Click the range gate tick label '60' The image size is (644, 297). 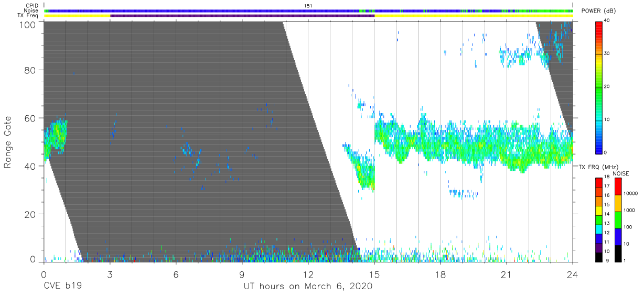click(30, 118)
